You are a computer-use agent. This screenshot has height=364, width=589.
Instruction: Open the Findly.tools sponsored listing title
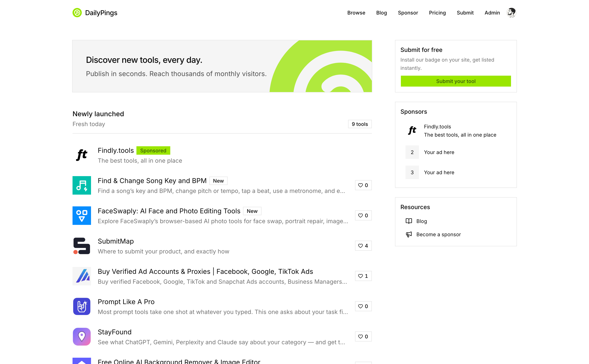[x=116, y=150]
